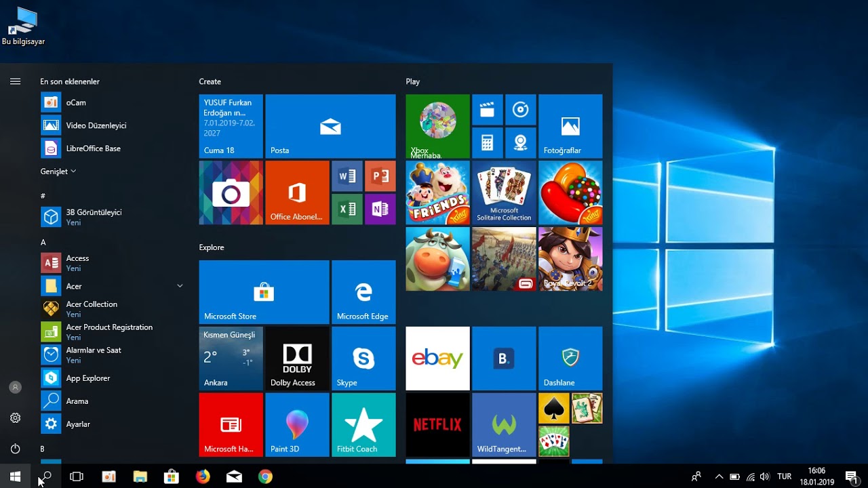
Task: Open the Calculator small tile
Action: tap(487, 142)
